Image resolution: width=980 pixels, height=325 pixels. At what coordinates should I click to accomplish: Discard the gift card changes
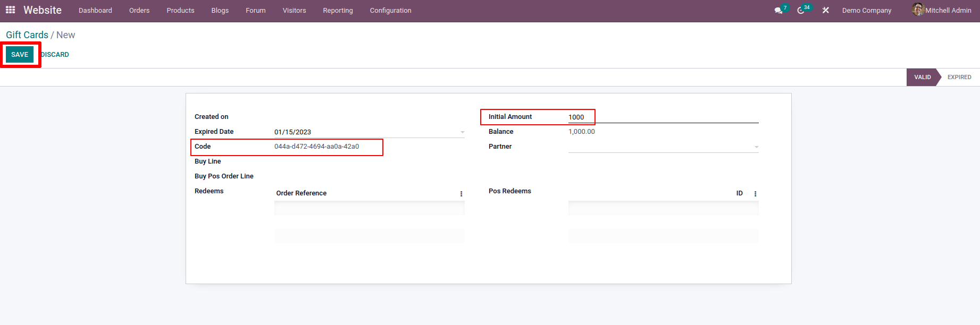[x=55, y=55]
